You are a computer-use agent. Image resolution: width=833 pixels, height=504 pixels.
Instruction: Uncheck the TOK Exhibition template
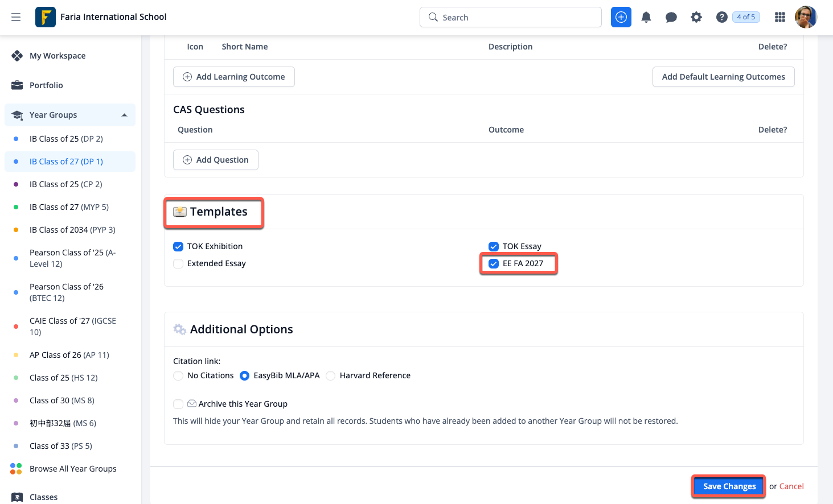tap(178, 246)
